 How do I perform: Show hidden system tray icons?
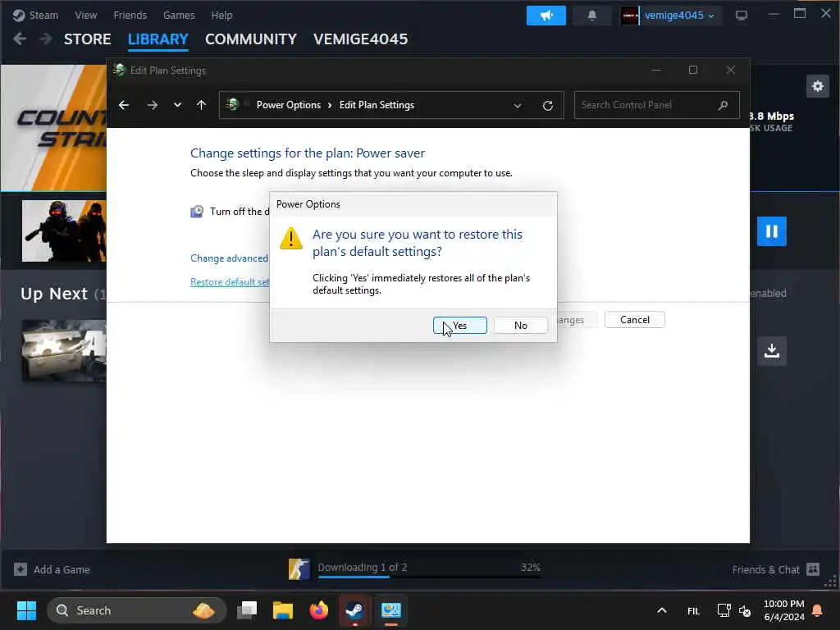coord(662,610)
